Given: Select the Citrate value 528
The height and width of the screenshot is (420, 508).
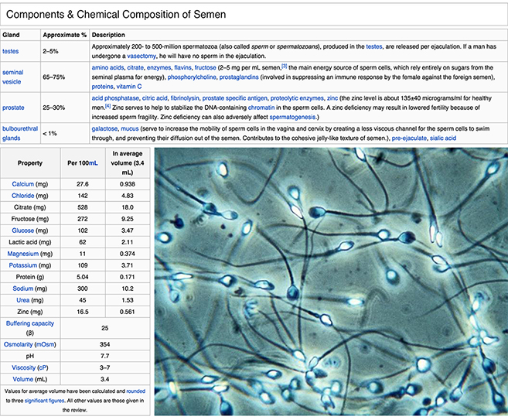Looking at the screenshot, I should [83, 207].
